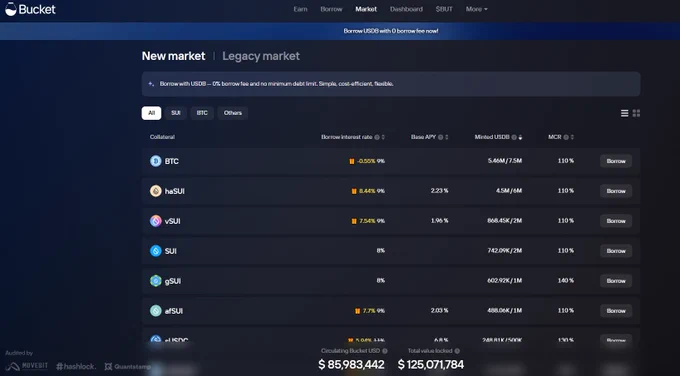Click the vSUI coin icon
The width and height of the screenshot is (680, 376).
click(x=156, y=221)
